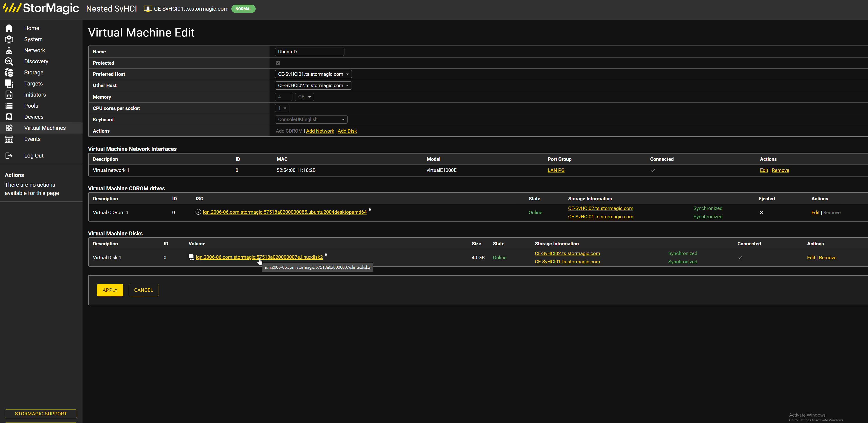
Task: Click the grayed Remove for Virtual CDRom 1
Action: [832, 213]
